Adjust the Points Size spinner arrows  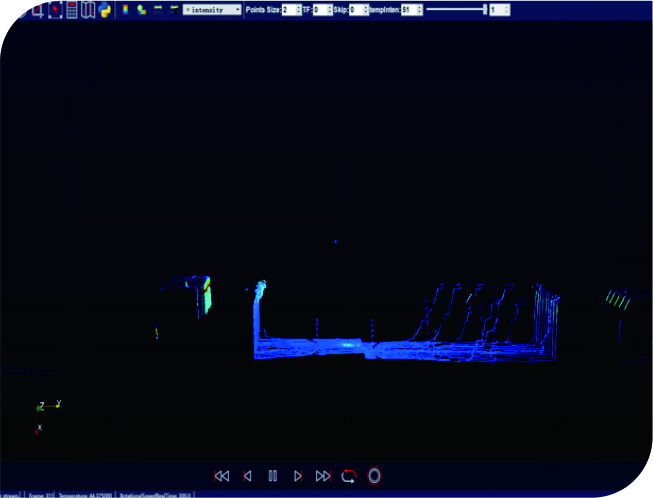299,10
